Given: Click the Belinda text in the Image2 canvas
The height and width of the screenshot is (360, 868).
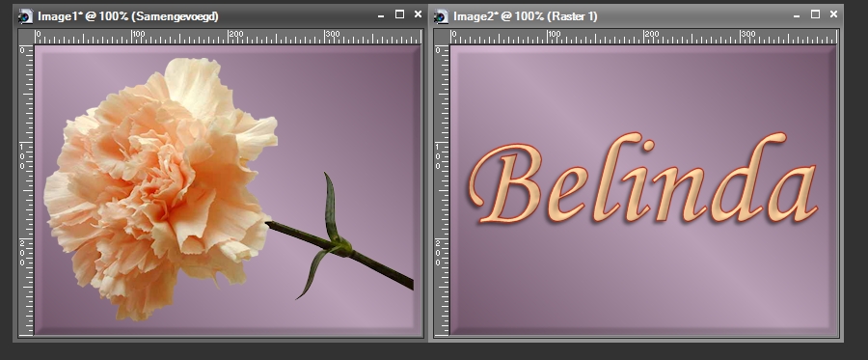Looking at the screenshot, I should click(642, 179).
